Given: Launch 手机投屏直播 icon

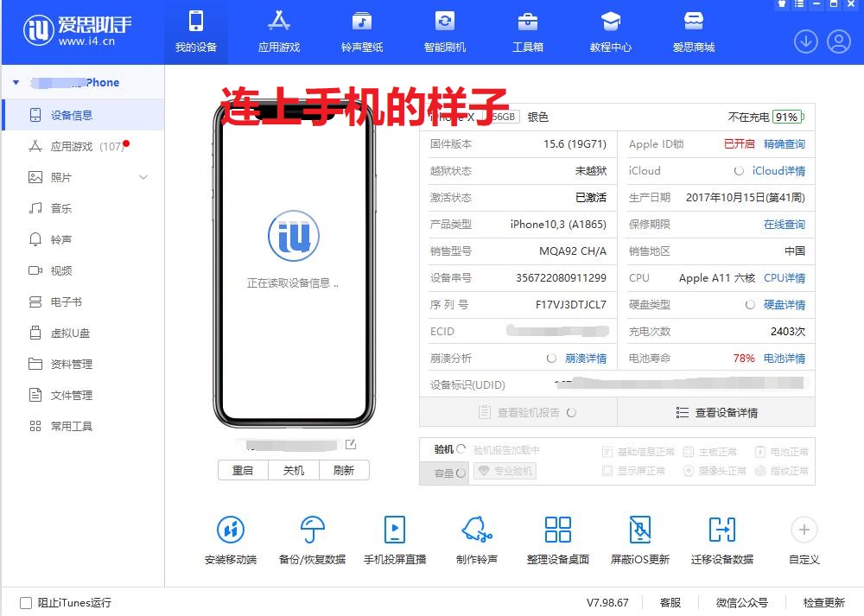Looking at the screenshot, I should pos(395,530).
